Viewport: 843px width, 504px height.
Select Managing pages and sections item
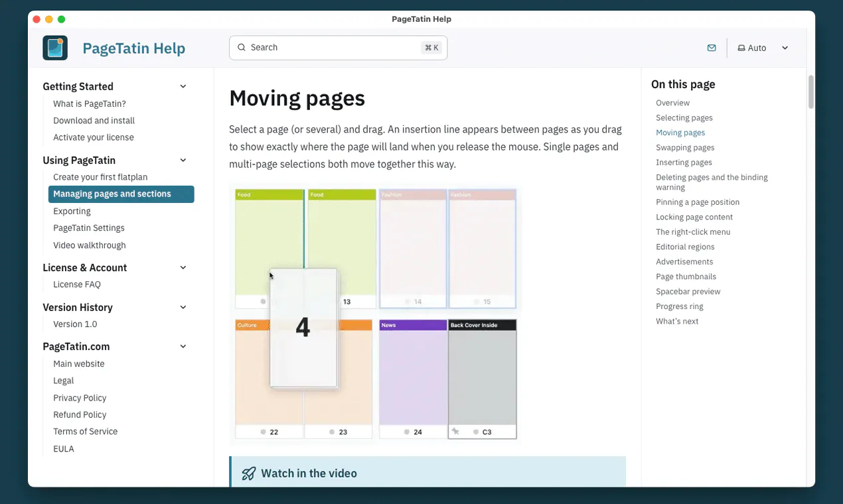(121, 194)
